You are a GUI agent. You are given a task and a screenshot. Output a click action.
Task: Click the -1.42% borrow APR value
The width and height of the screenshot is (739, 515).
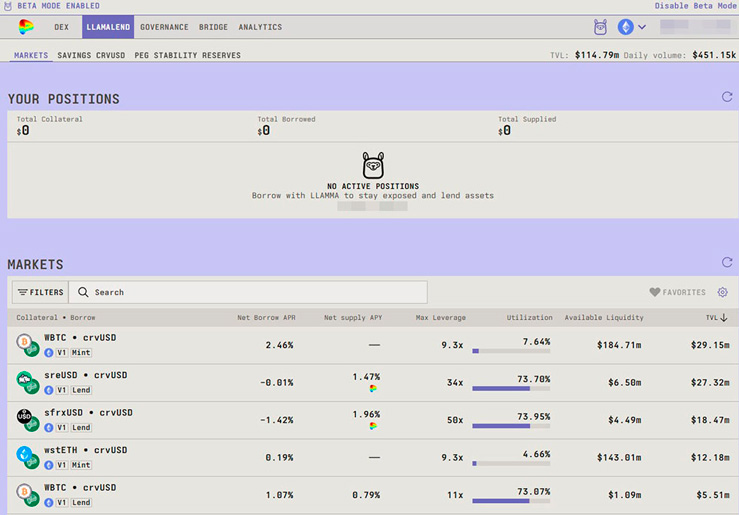pos(277,420)
